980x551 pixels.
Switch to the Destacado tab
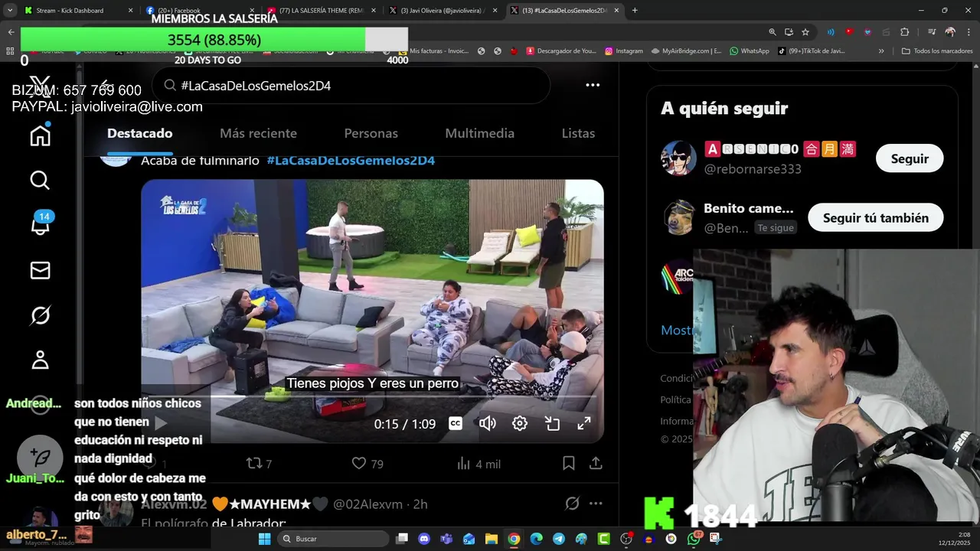click(139, 133)
